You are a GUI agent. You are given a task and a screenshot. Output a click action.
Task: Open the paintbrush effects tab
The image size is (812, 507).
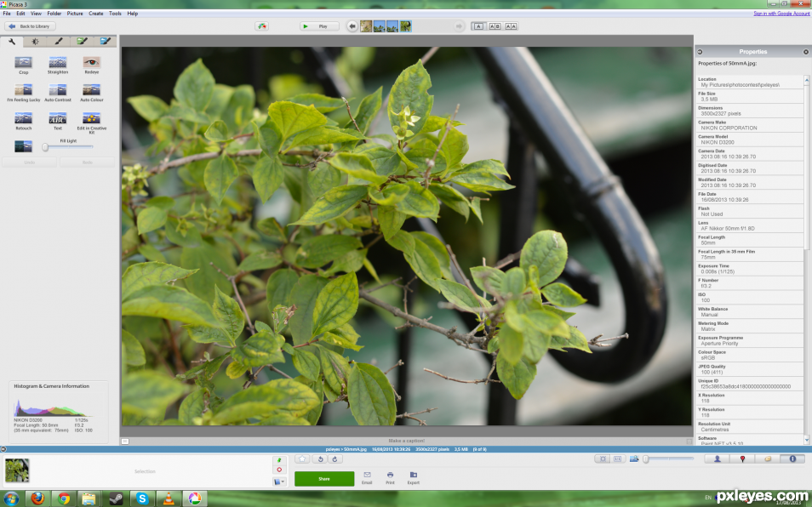coord(59,42)
